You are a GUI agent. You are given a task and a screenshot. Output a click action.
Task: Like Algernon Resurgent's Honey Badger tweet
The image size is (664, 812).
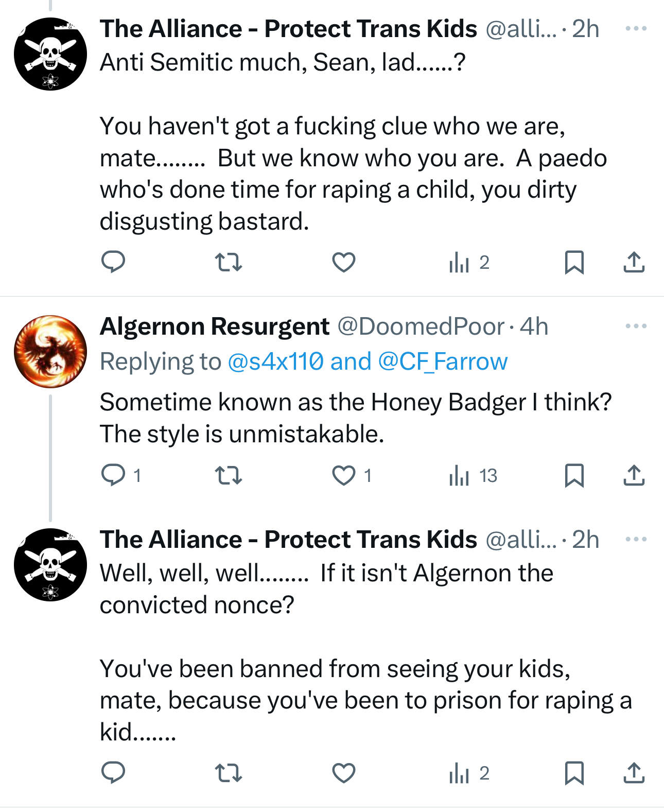click(x=343, y=475)
